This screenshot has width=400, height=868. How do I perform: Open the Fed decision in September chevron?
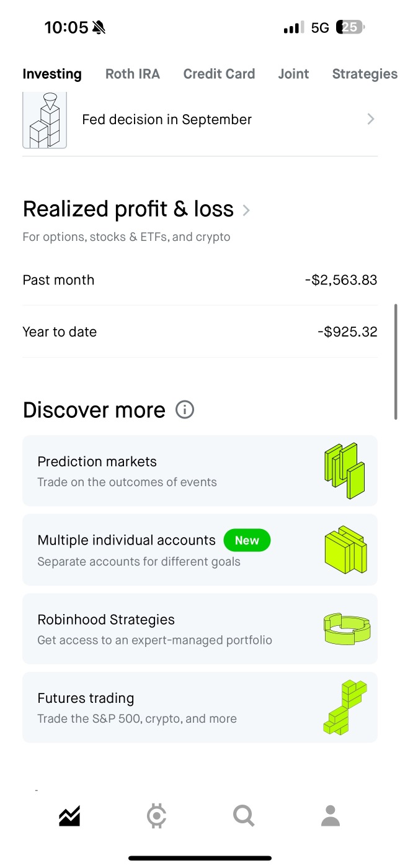point(371,119)
